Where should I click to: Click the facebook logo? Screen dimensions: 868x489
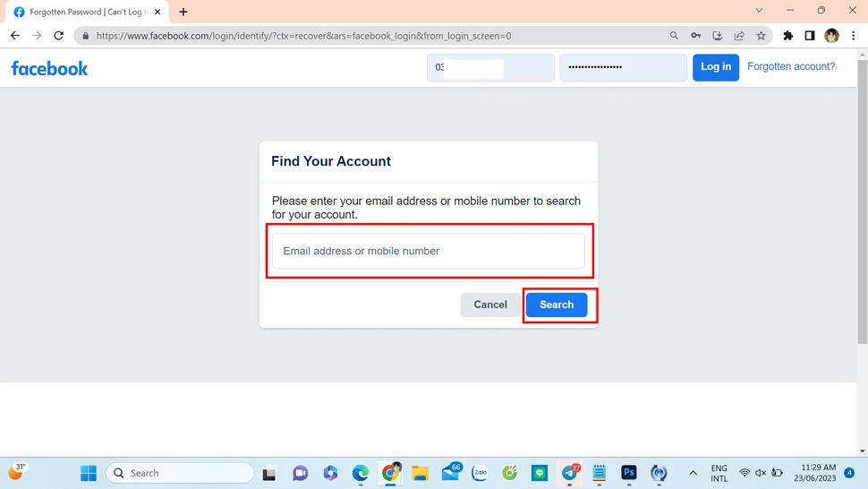pos(49,68)
